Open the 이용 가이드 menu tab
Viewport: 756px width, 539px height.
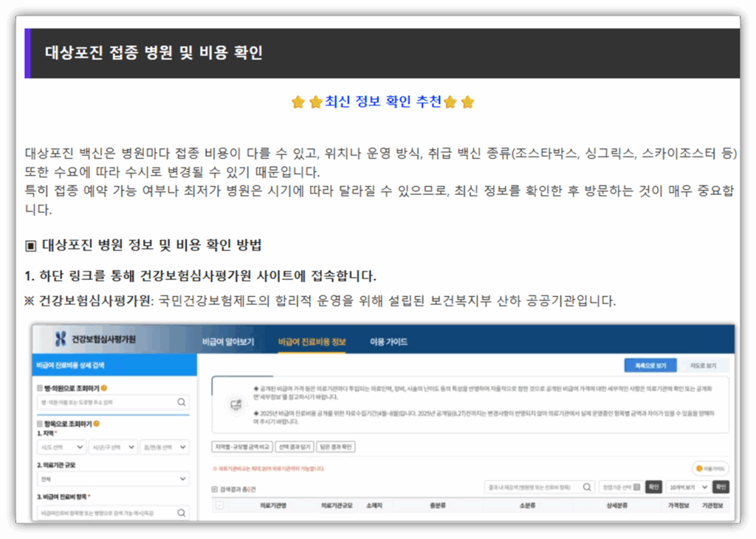388,342
